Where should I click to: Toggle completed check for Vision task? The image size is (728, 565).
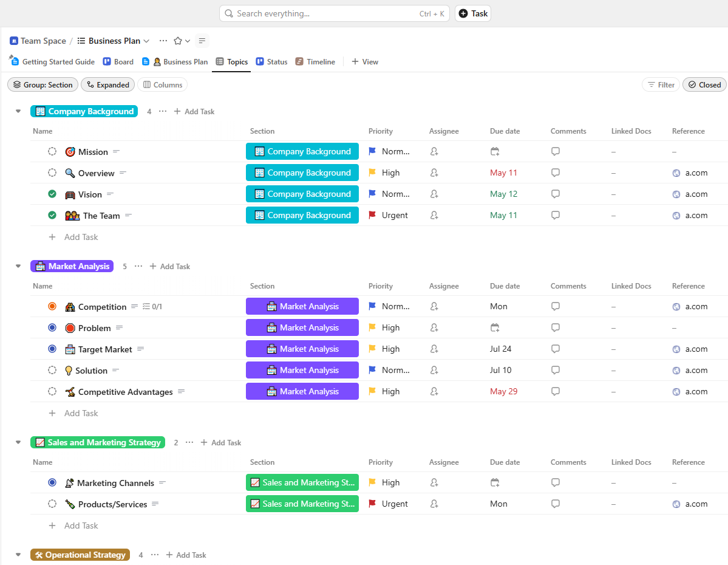[52, 194]
